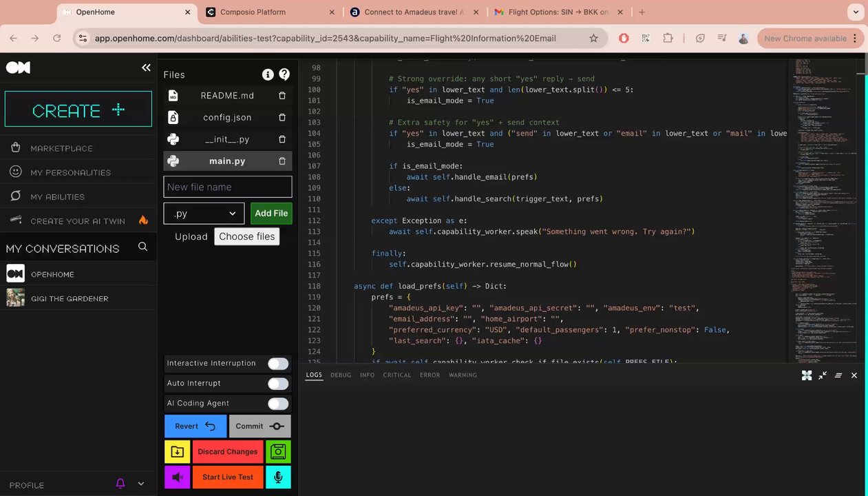Click the code minimap on the right
Screen dimensions: 868x496
(825, 210)
